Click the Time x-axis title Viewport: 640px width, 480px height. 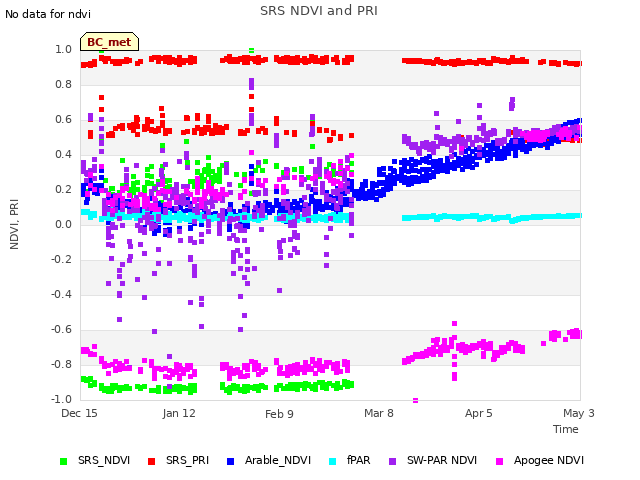(566, 429)
